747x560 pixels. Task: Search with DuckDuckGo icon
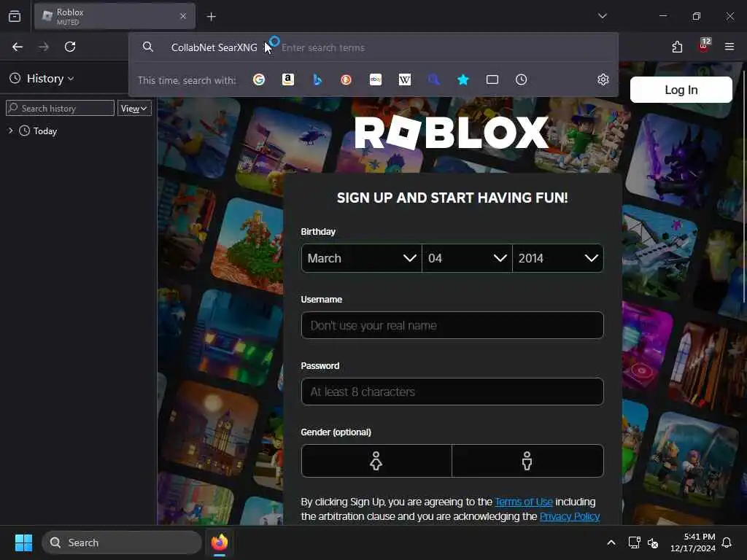347,79
